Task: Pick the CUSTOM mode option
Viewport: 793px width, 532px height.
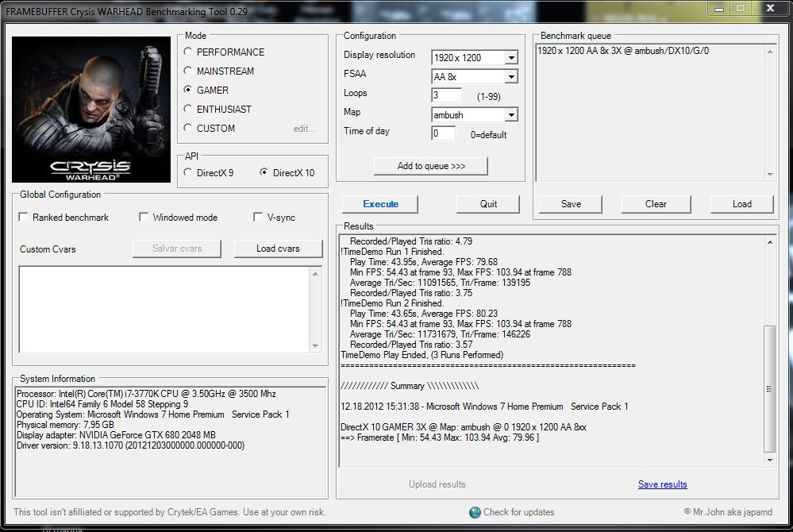Action: point(187,128)
